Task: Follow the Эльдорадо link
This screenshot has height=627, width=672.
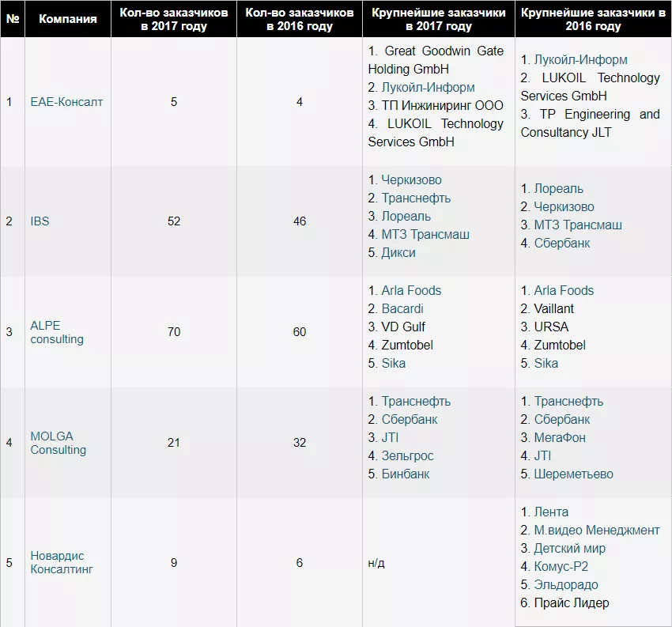Action: 565,585
